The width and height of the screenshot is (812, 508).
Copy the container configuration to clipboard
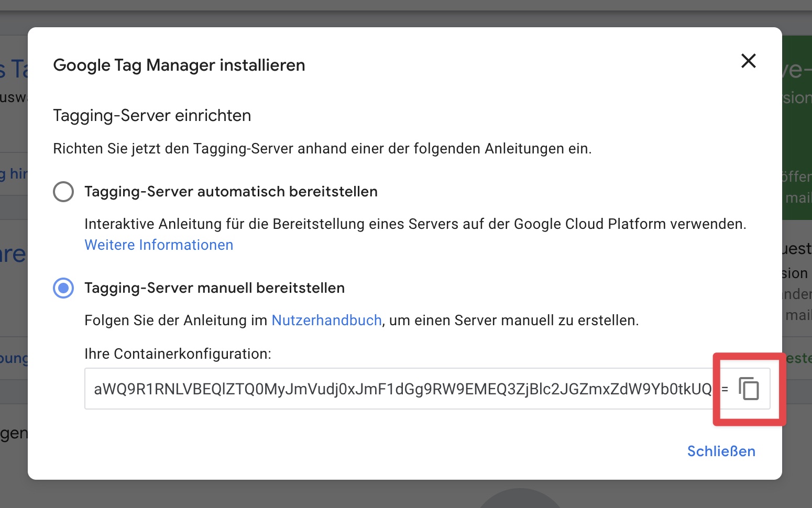pos(749,389)
